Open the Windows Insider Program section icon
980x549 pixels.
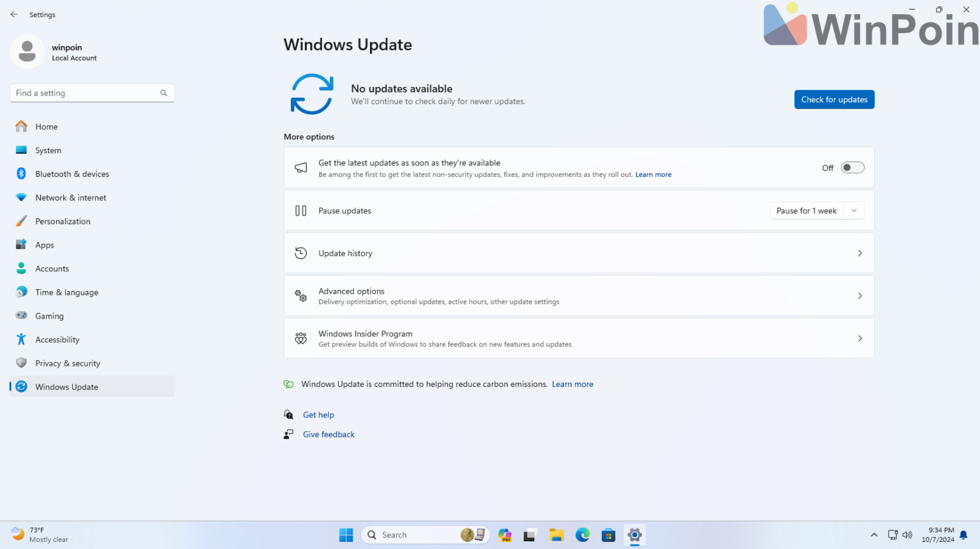pos(301,338)
